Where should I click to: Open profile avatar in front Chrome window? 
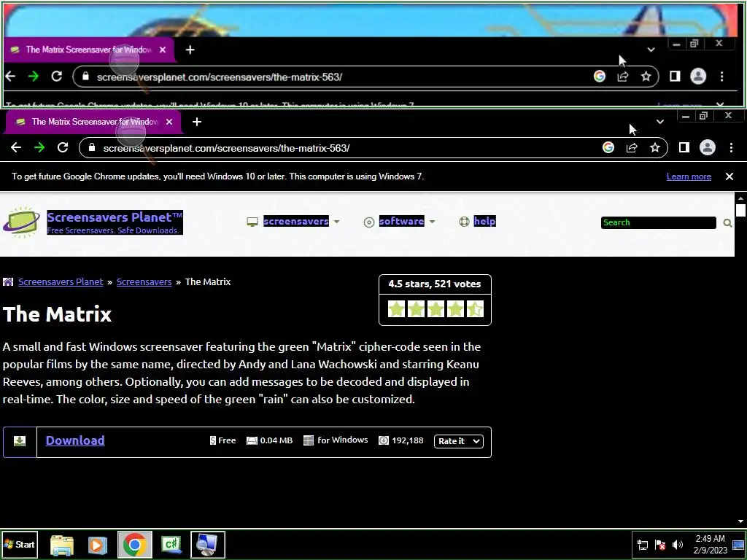(708, 147)
